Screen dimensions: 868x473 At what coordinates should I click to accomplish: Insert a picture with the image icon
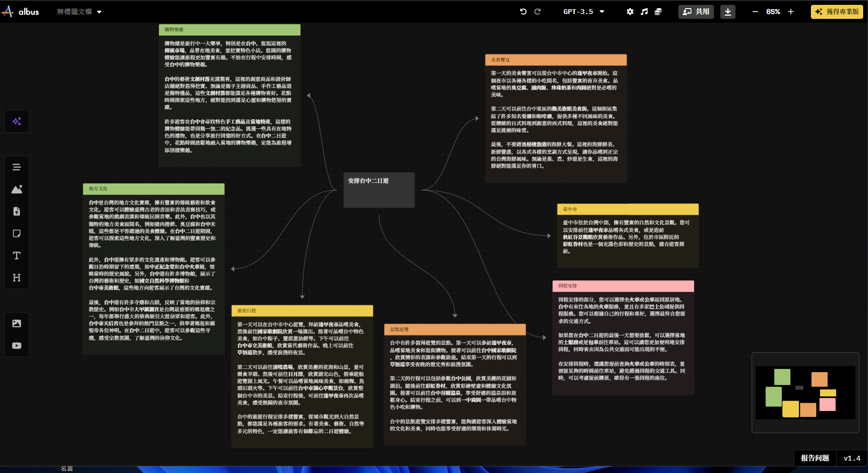(17, 324)
